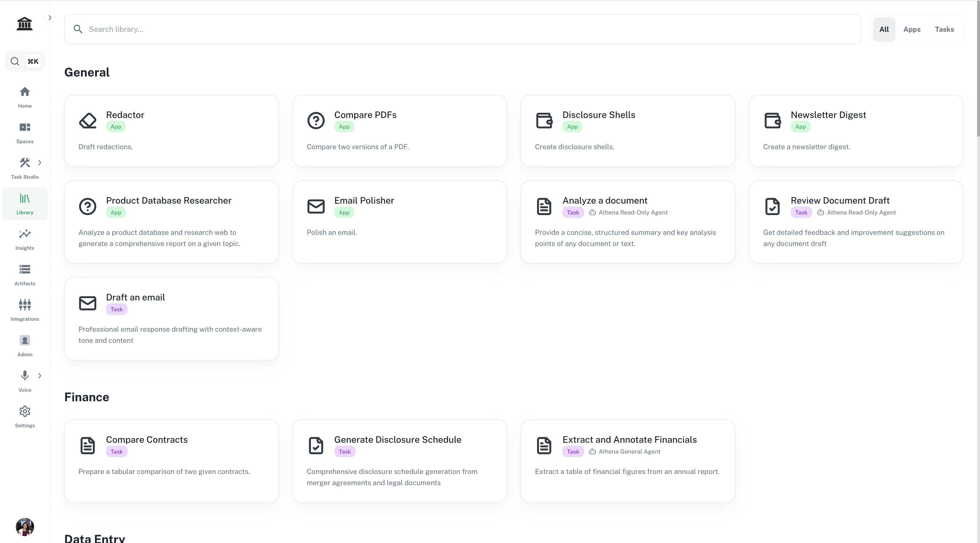Open the Admin sidebar icon
The width and height of the screenshot is (980, 543).
point(25,341)
